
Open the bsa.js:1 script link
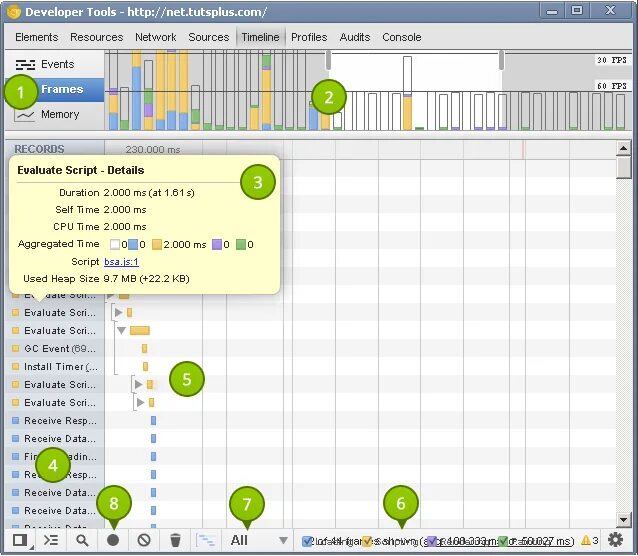(x=121, y=262)
